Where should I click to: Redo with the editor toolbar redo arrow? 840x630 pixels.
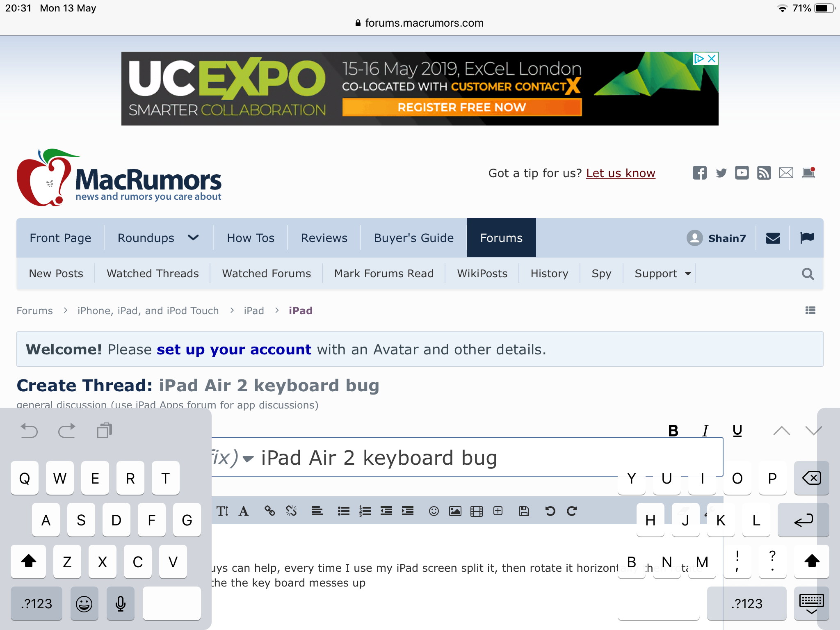[572, 511]
